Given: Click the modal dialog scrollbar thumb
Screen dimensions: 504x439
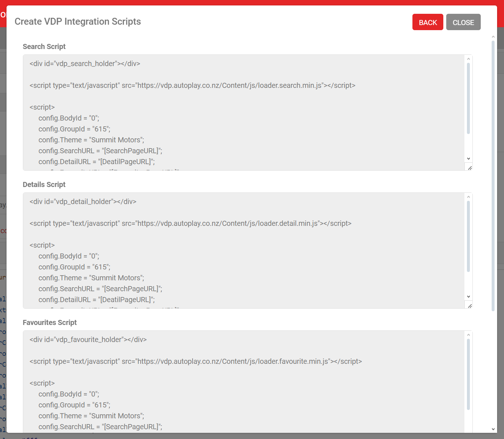Looking at the screenshot, I should click(x=493, y=176).
